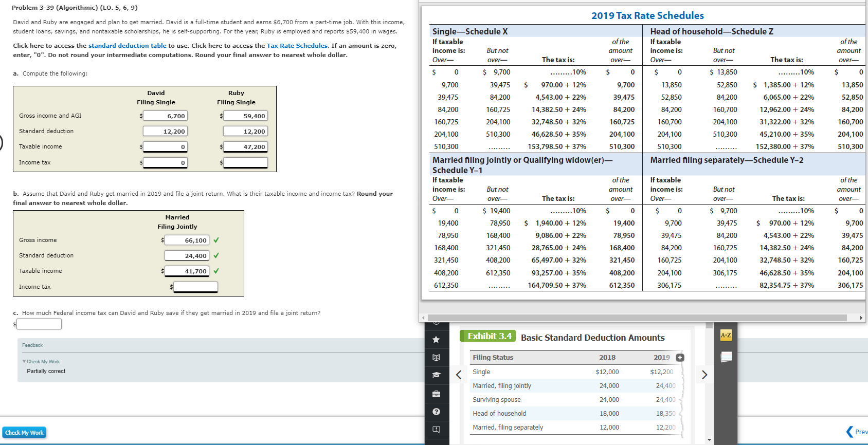Image resolution: width=868 pixels, height=445 pixels.
Task: Collapse Check My Work feedback section
Action: tap(41, 362)
